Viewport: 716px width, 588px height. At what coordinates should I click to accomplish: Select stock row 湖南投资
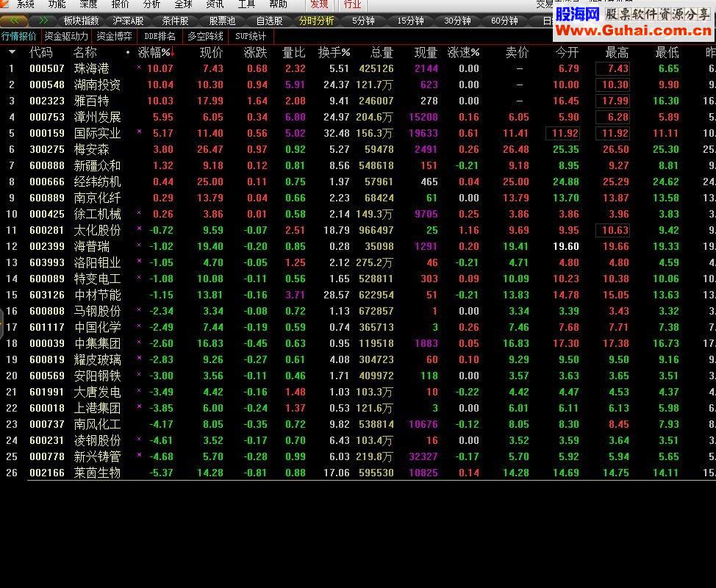358,85
